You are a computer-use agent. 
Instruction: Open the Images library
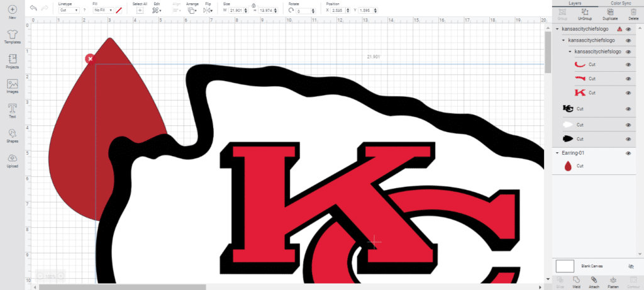(x=13, y=86)
